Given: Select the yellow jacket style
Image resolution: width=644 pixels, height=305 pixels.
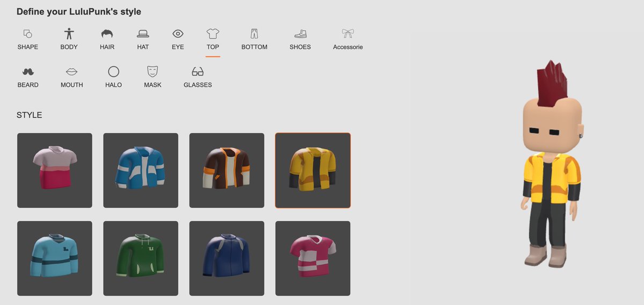Looking at the screenshot, I should (x=313, y=170).
